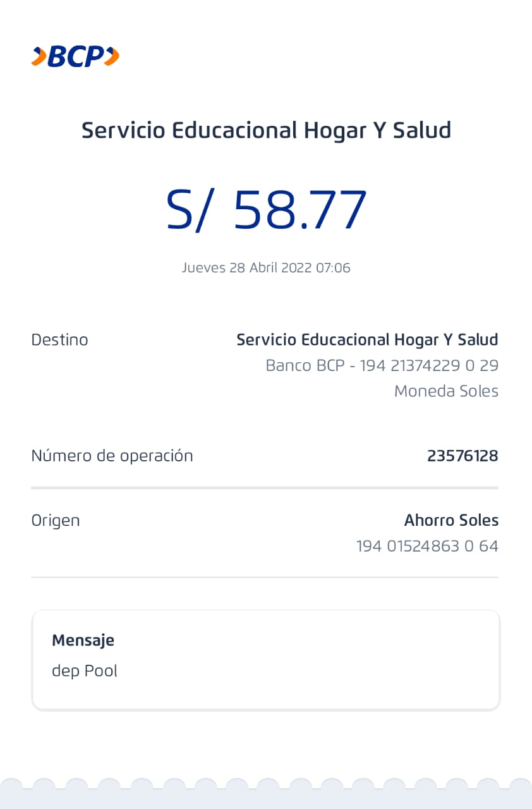
Task: Click the orange chevron left of BCP
Action: [38, 57]
